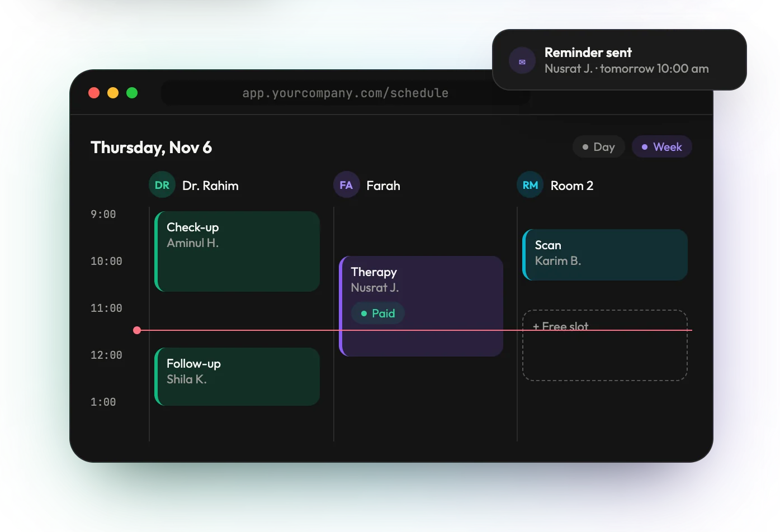Click the Paid status badge

(378, 313)
